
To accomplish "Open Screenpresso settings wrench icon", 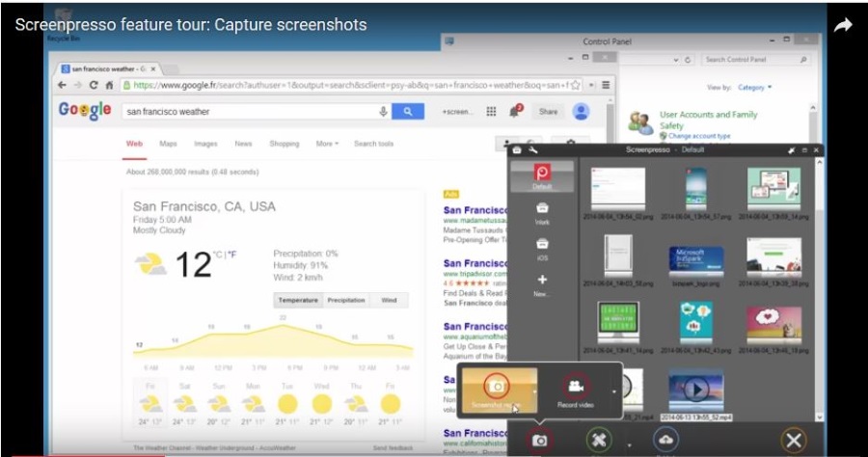I will (x=532, y=150).
